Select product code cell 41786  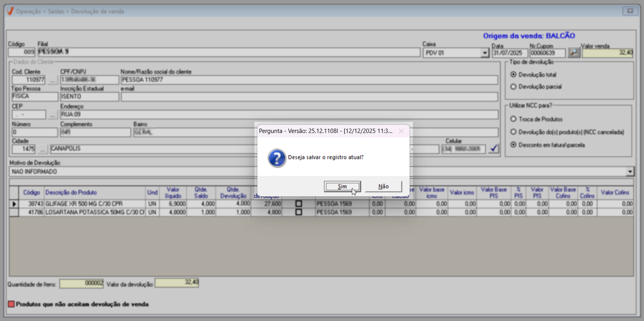coord(32,212)
